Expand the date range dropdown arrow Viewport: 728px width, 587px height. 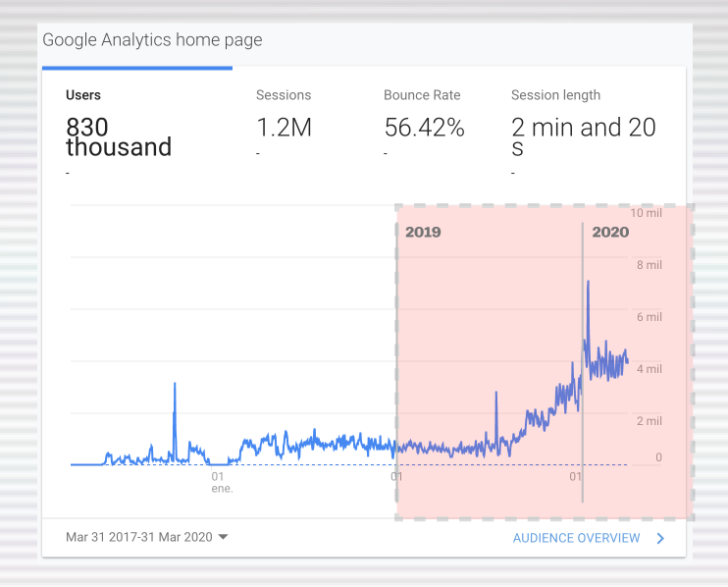pyautogui.click(x=224, y=537)
